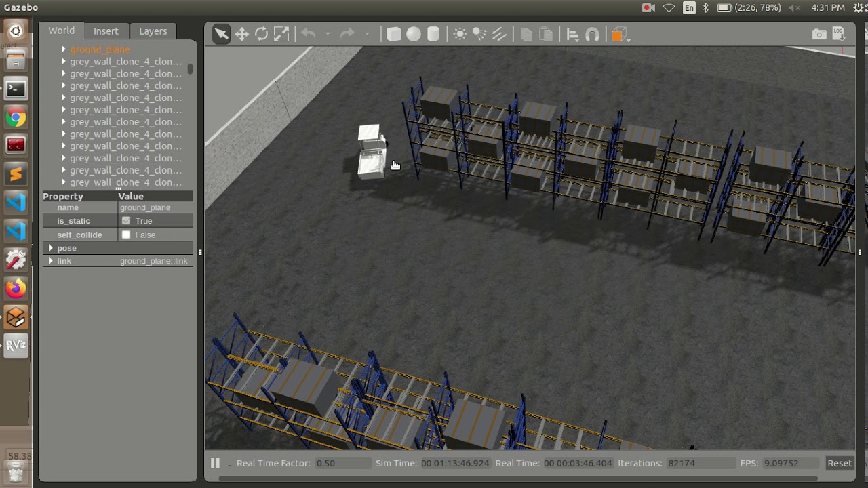Open Chrome from the Ubuntu dock
Screen dimensions: 868x488
tap(16, 117)
